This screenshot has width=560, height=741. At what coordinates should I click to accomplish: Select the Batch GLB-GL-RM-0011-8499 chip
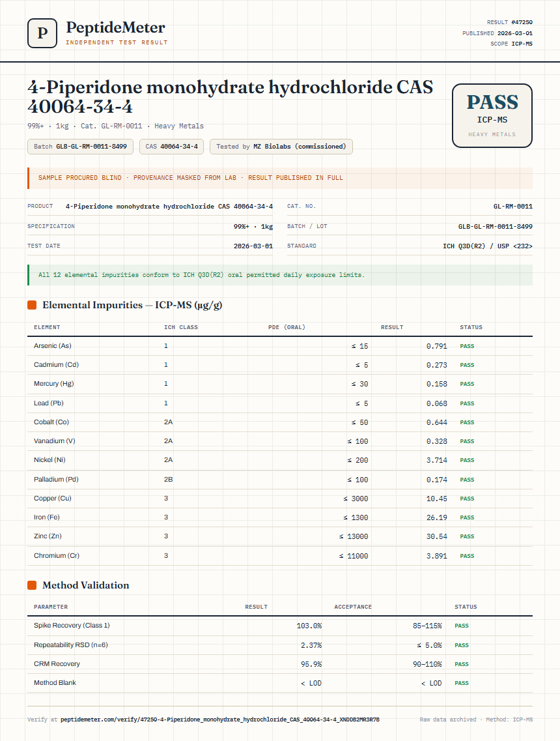80,147
